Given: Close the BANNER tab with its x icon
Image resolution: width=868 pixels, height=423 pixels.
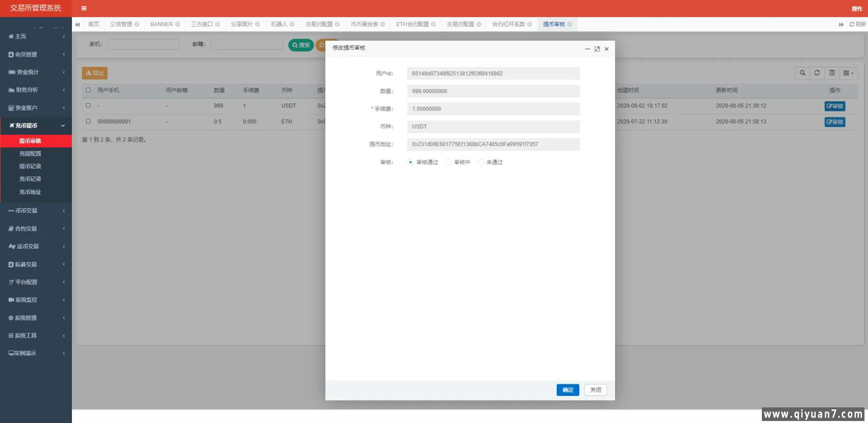Looking at the screenshot, I should pos(178,24).
